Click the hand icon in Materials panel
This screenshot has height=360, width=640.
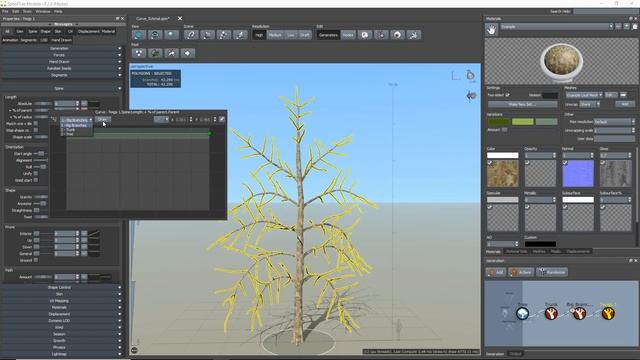(x=491, y=29)
